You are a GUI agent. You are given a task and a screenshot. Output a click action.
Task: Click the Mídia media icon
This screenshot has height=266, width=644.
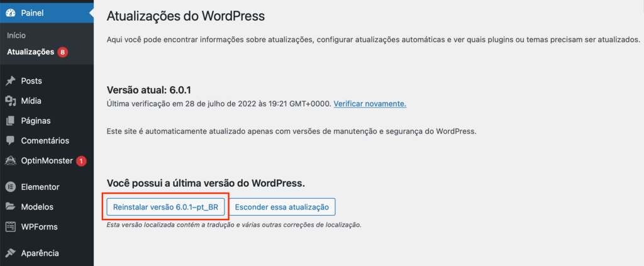11,101
